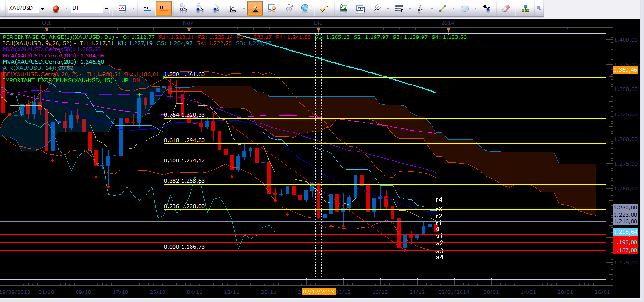The width and height of the screenshot is (644, 302).
Task: Click the zoom out magnifier icon
Action: 200,8
